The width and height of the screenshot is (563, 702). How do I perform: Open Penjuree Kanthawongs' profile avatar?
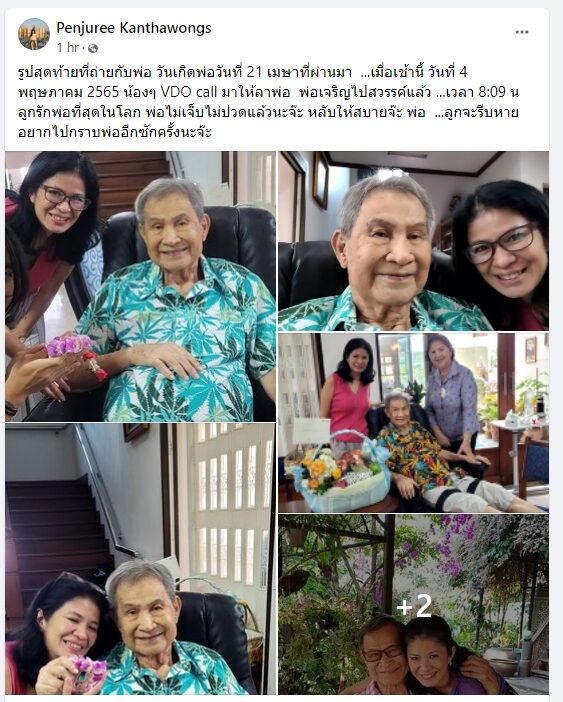tap(34, 34)
